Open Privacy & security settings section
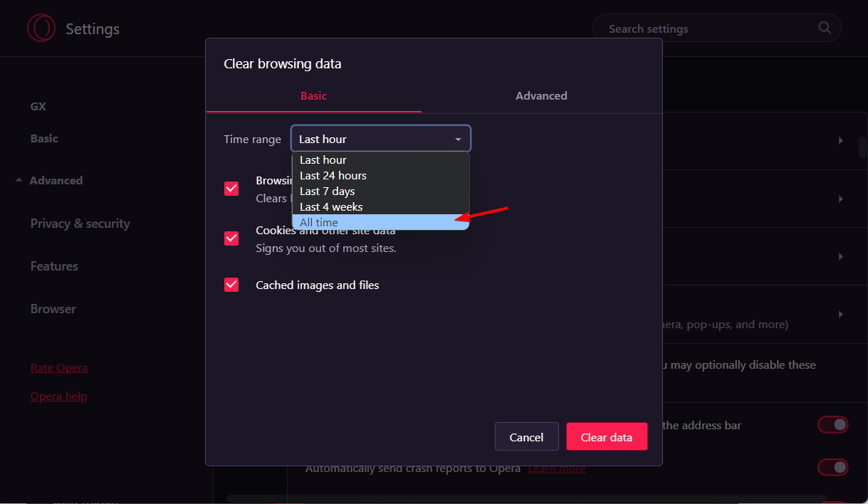The image size is (868, 504). coord(80,224)
